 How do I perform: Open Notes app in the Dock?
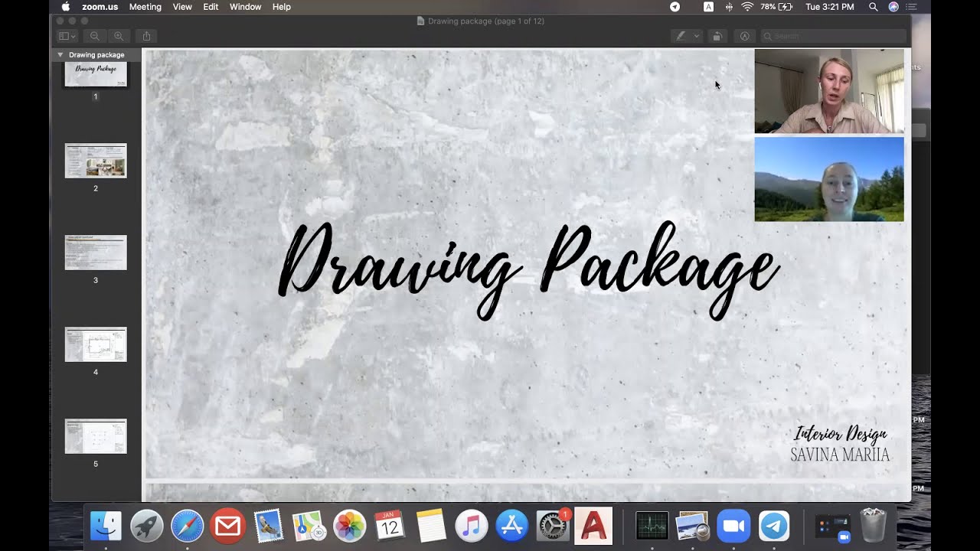430,526
